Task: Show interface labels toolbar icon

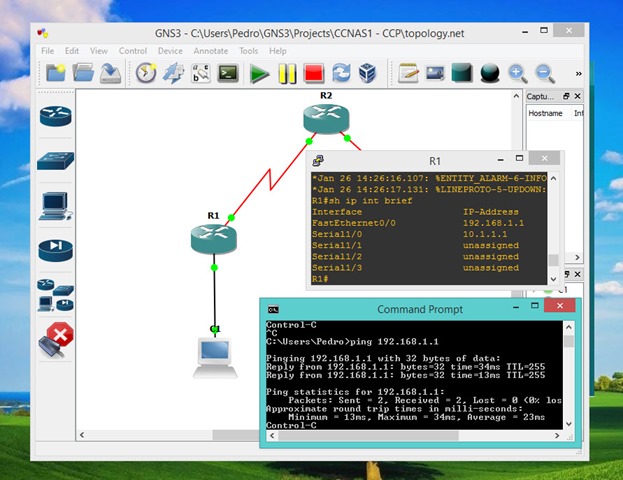Action: tap(173, 73)
